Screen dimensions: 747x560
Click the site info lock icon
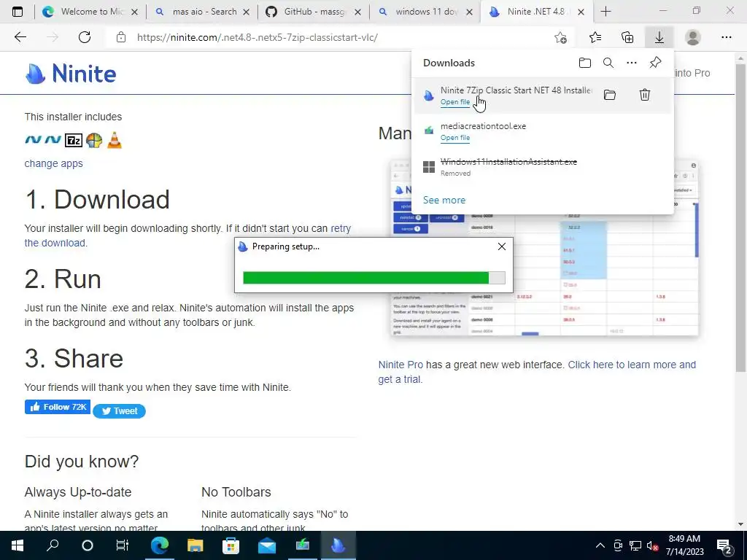click(x=121, y=37)
